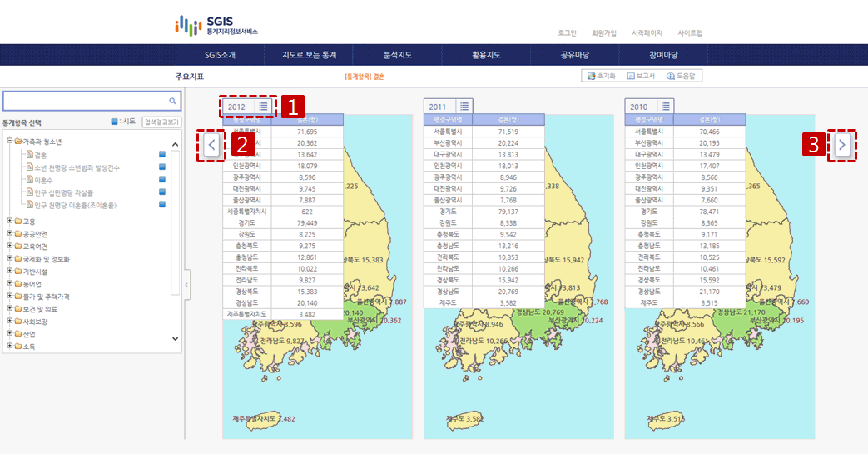
Task: Click the 2010 year field
Action: 641,107
